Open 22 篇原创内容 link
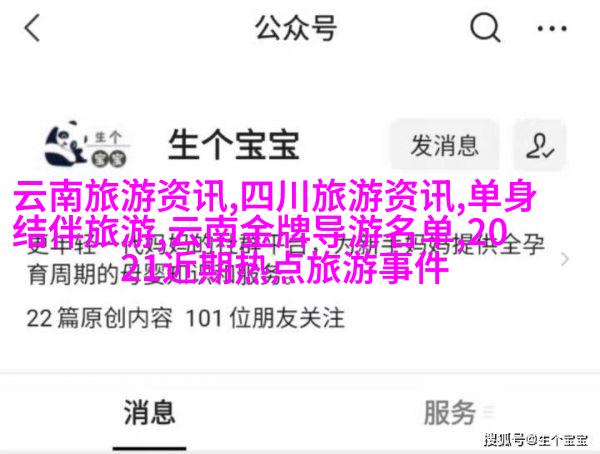The width and height of the screenshot is (600, 454). 99,318
